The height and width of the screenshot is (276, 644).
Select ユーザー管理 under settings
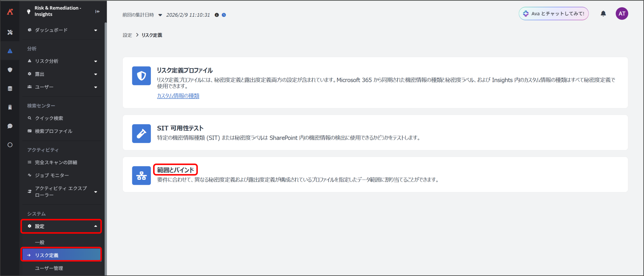(49, 268)
